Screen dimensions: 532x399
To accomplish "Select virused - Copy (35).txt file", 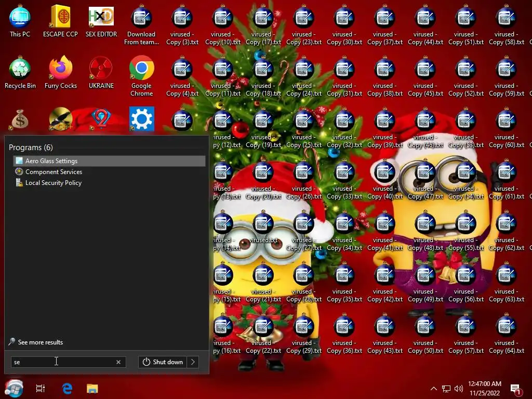I will tap(344, 282).
